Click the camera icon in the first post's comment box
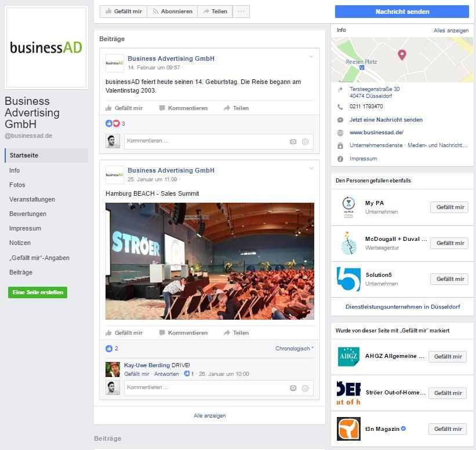Screen dimensions: 476x450 [293, 142]
